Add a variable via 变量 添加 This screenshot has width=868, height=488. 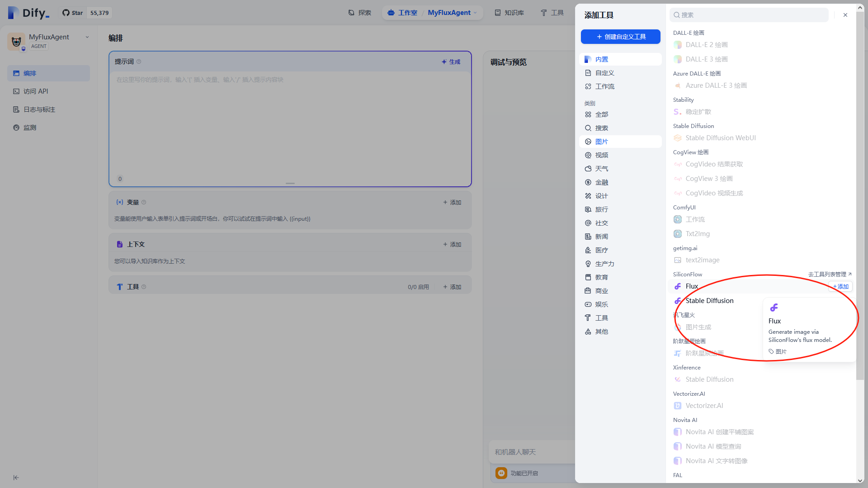pos(452,202)
